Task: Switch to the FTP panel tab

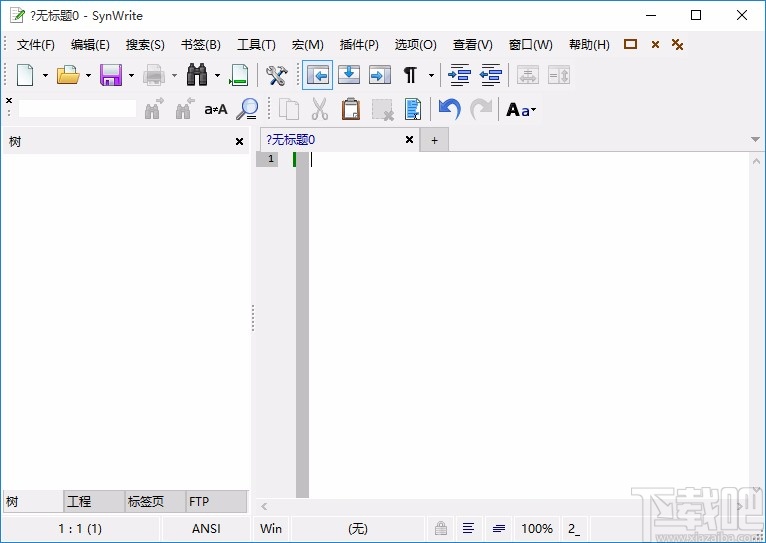Action: click(x=216, y=501)
